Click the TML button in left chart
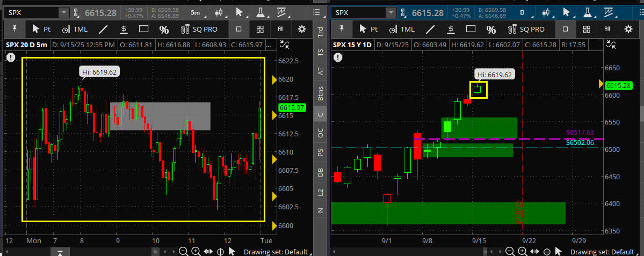Image resolution: width=644 pixels, height=256 pixels. tap(76, 30)
